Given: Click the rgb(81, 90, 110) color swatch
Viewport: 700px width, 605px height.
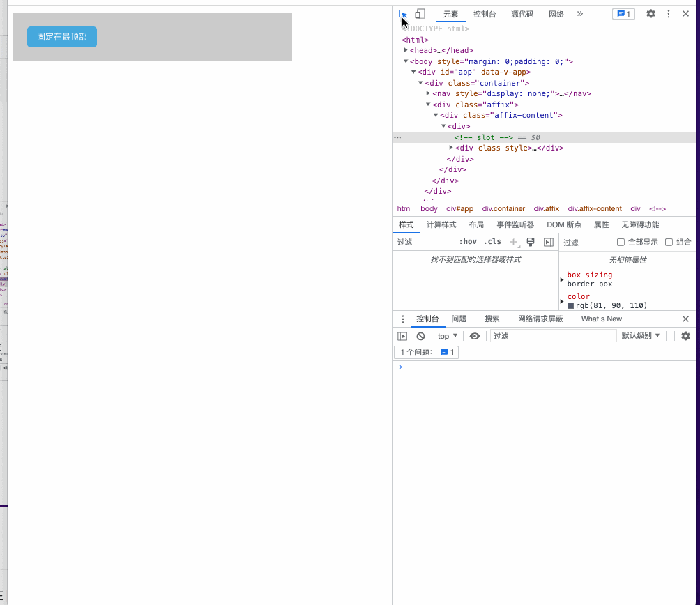Looking at the screenshot, I should pos(570,305).
